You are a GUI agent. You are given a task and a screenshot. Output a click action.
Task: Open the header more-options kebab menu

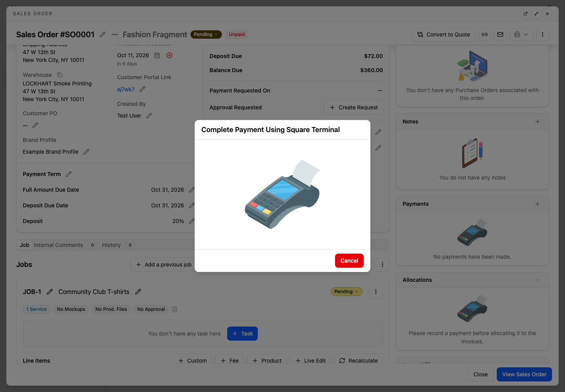(x=543, y=34)
